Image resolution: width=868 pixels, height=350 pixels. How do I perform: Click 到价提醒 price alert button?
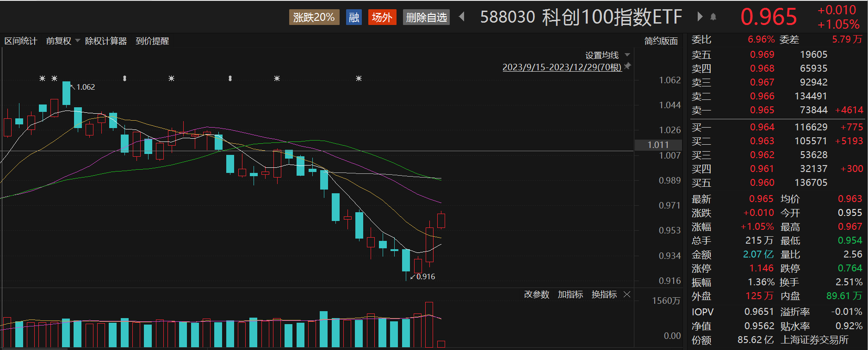coord(152,41)
